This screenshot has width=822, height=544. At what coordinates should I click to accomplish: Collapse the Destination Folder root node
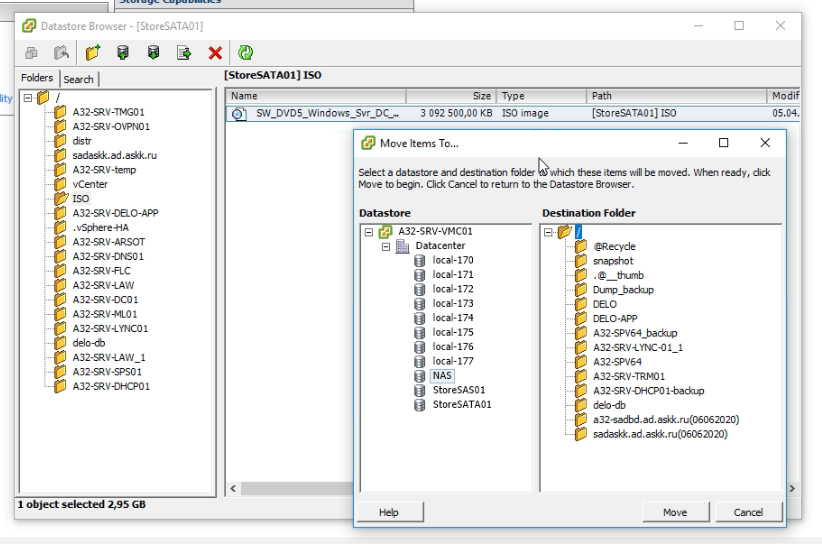coord(548,232)
